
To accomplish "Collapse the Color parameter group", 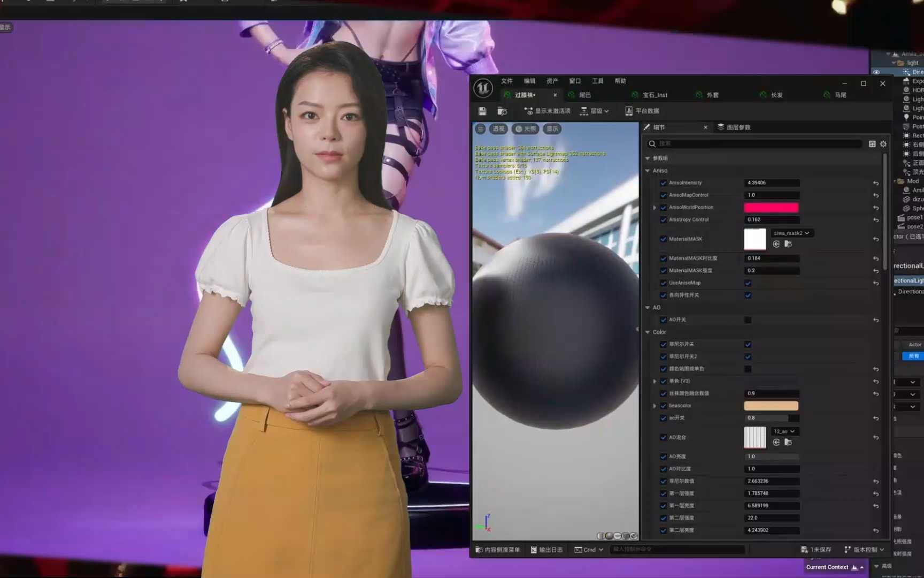I will tap(648, 332).
